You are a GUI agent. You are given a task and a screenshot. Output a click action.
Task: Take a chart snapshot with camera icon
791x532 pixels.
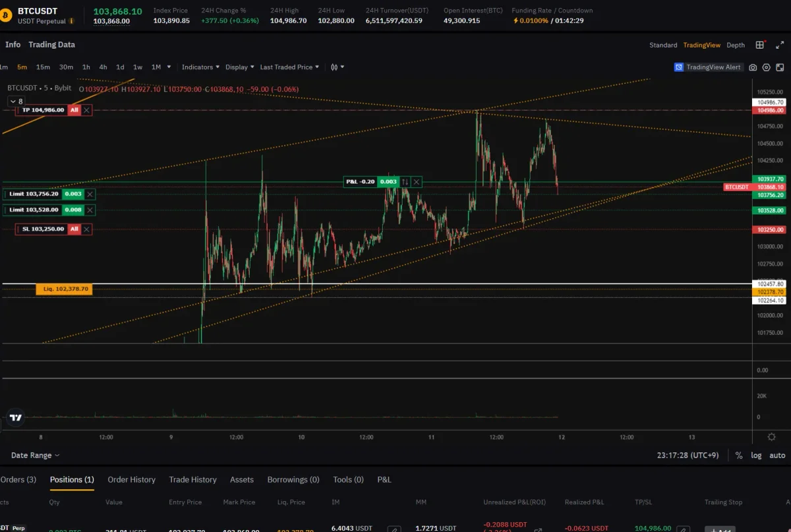pos(753,67)
